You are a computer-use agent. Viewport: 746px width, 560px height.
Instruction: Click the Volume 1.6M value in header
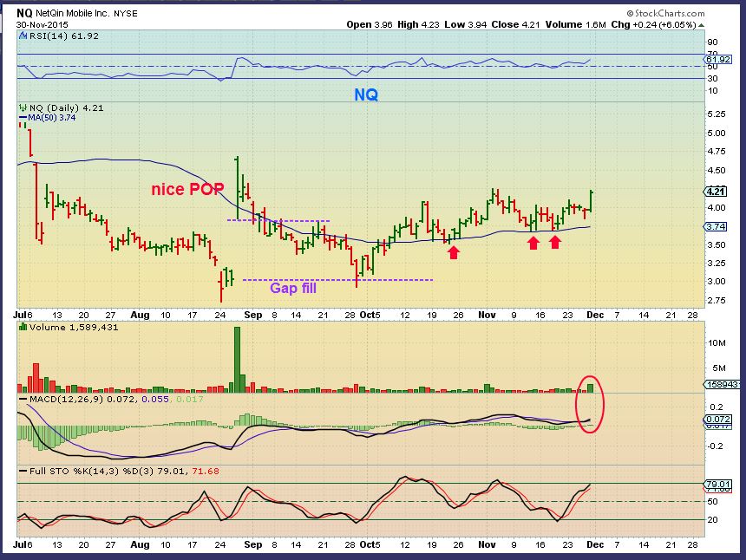click(575, 25)
